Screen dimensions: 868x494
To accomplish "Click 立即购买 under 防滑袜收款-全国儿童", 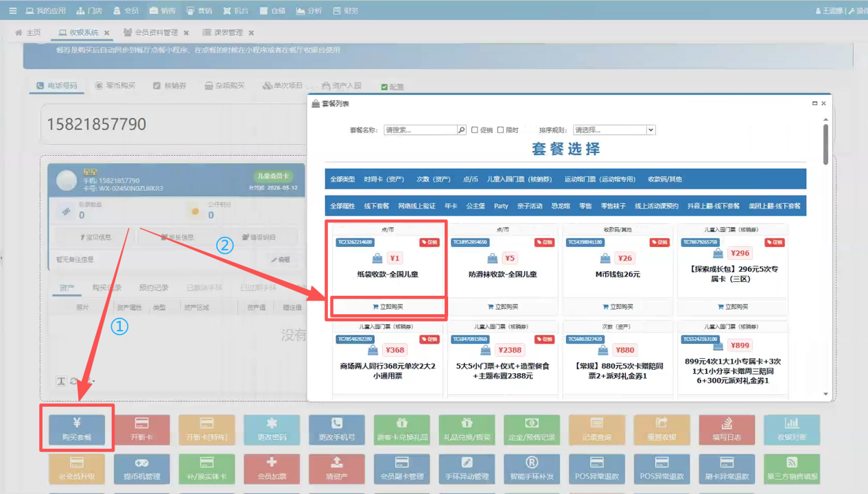I will tap(503, 307).
